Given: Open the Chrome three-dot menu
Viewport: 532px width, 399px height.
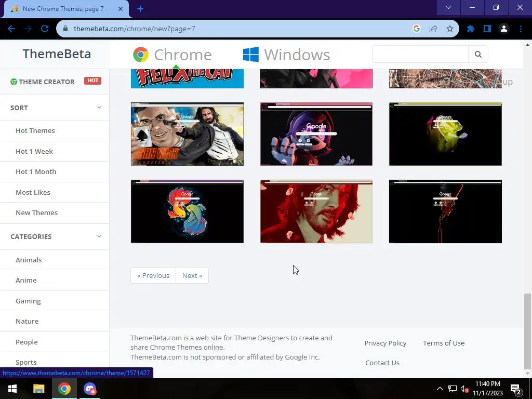Looking at the screenshot, I should 521,29.
